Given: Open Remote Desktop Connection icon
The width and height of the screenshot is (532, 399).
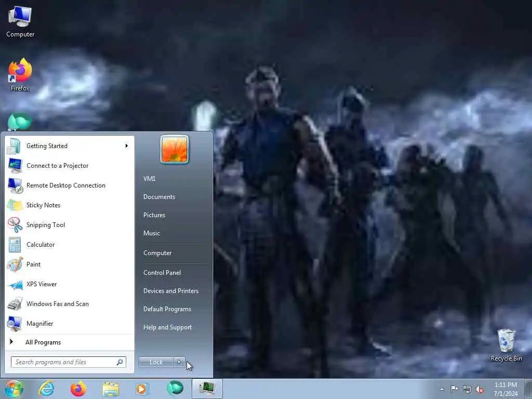Looking at the screenshot, I should coord(15,185).
